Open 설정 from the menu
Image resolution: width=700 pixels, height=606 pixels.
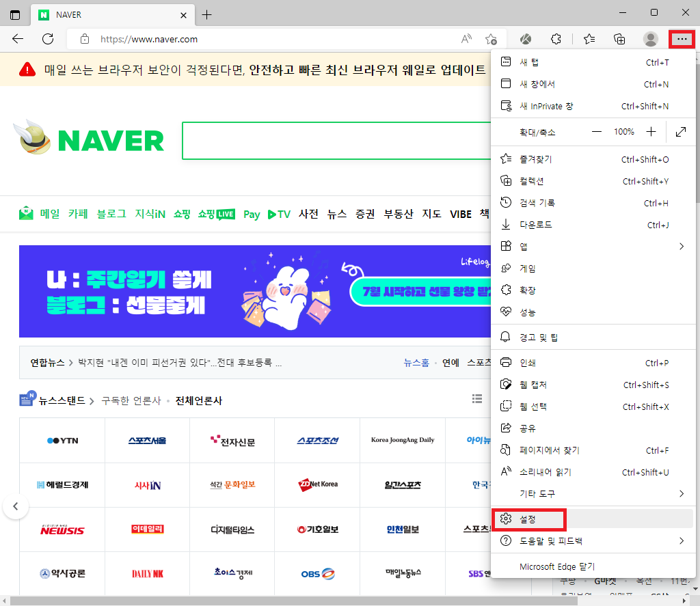(x=593, y=519)
